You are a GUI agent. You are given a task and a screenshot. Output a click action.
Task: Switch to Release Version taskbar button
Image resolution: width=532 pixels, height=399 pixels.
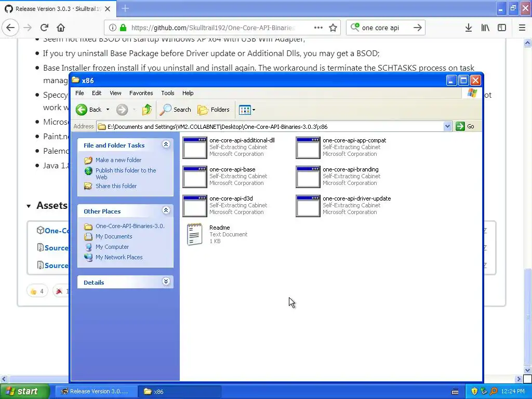tap(96, 392)
